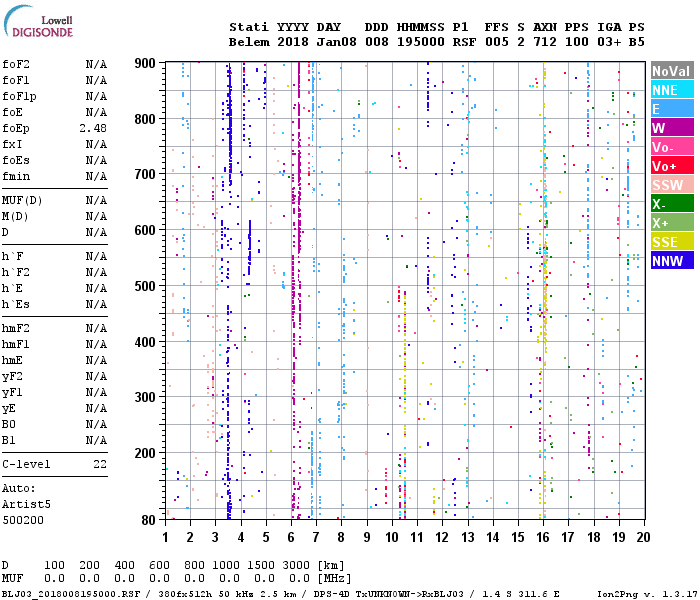Click the foF2 parameter label
700x600 pixels.
pos(16,64)
